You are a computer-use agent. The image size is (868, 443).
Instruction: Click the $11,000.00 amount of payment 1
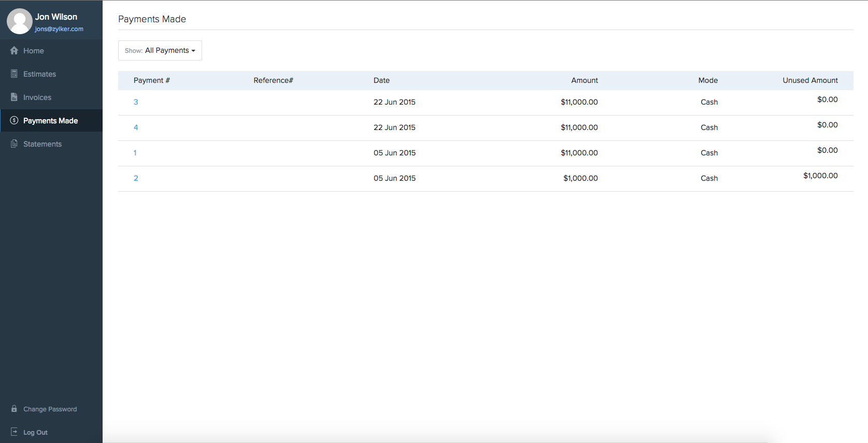point(579,153)
